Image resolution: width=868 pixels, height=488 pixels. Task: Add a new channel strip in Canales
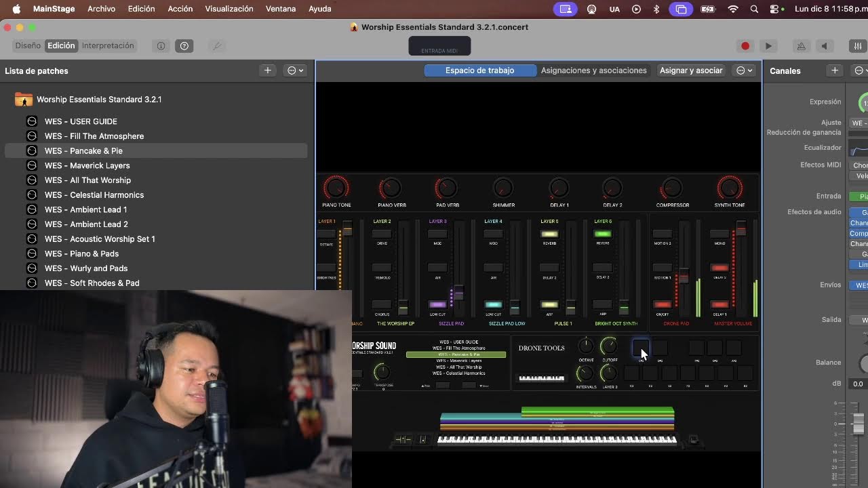[x=835, y=70]
